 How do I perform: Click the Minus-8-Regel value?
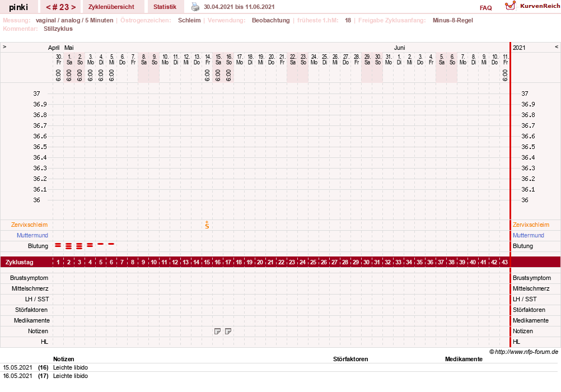tap(452, 20)
